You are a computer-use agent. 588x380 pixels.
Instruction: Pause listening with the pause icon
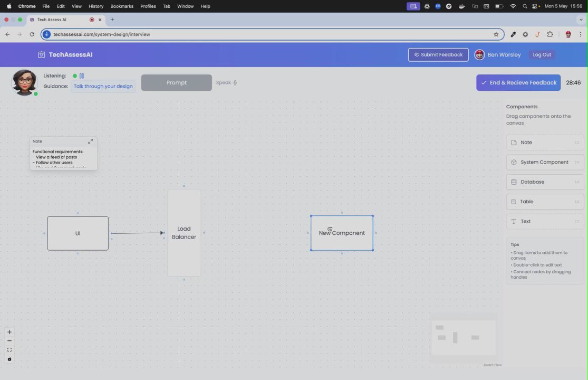(x=82, y=76)
